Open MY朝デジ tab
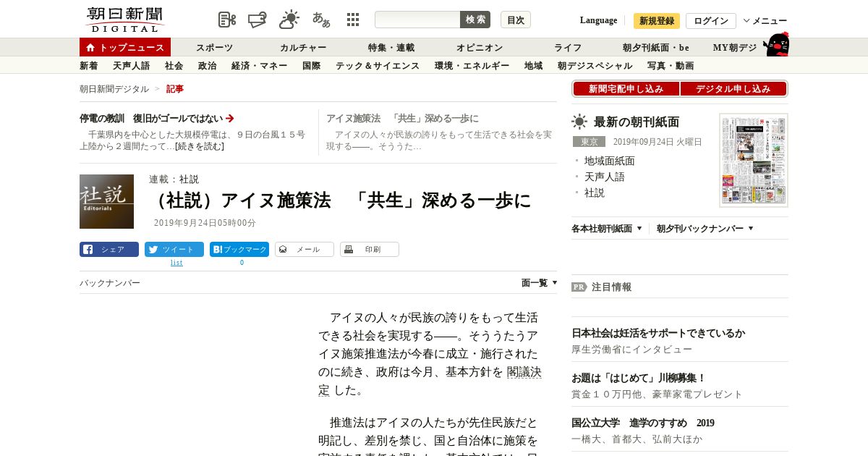868x456 pixels. point(735,48)
